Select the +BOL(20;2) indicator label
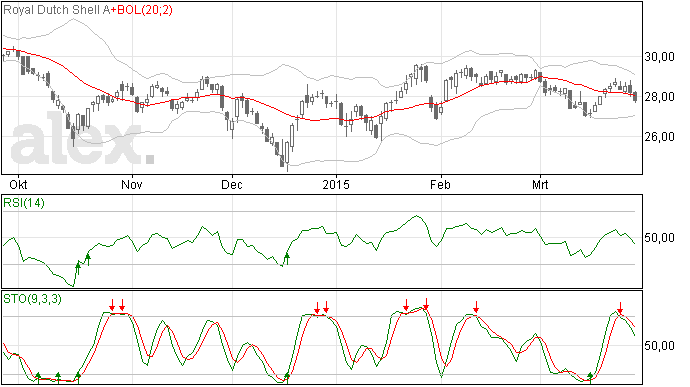The image size is (690, 387). tap(141, 10)
